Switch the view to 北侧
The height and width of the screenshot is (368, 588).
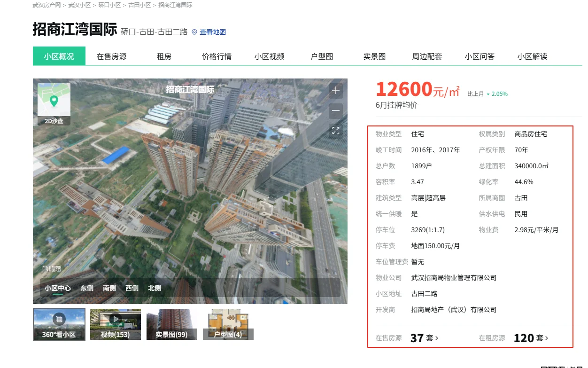pos(155,288)
